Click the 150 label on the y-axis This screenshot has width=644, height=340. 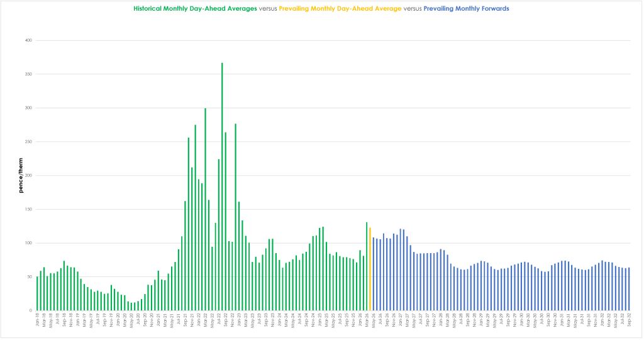pyautogui.click(x=28, y=209)
